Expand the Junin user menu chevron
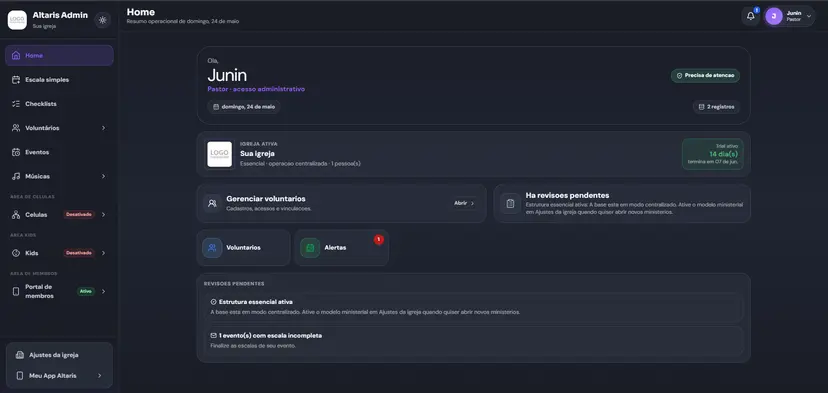828x393 pixels. click(x=809, y=16)
